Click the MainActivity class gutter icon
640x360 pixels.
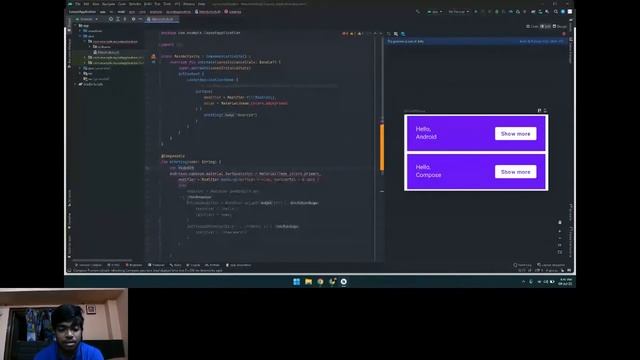153,57
